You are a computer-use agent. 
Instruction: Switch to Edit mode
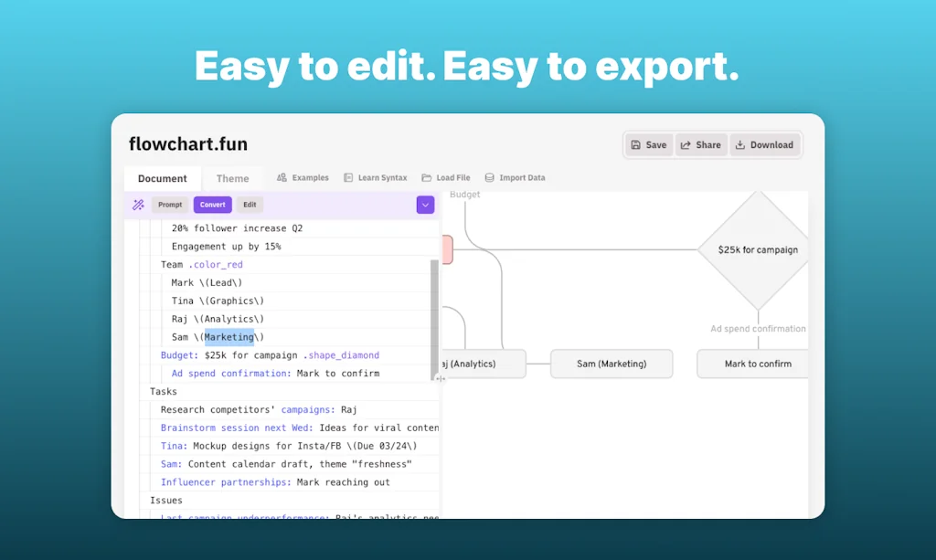click(250, 204)
